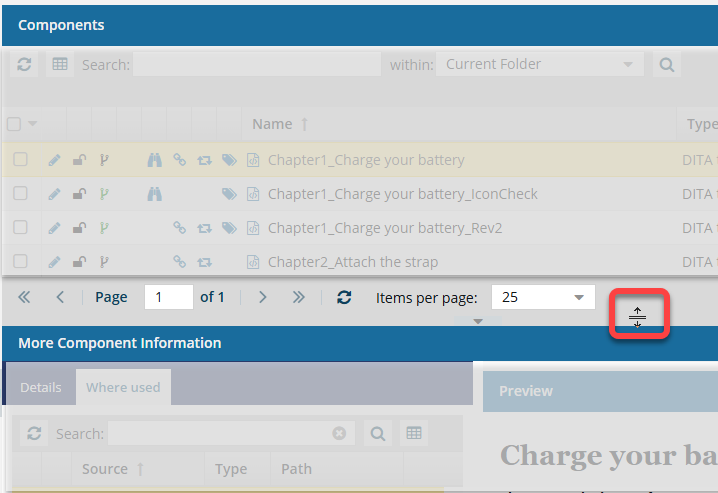The image size is (718, 493).
Task: Click the tag icon on Chapter1_Charge your battery_Rev2 row
Action: (229, 228)
